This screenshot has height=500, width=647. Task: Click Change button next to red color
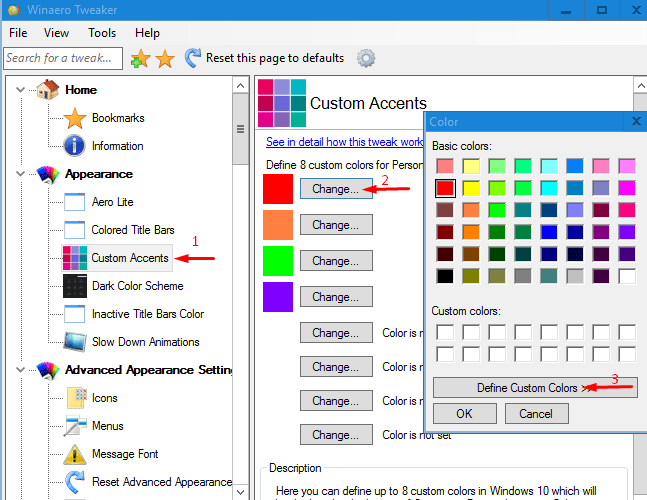pyautogui.click(x=336, y=189)
